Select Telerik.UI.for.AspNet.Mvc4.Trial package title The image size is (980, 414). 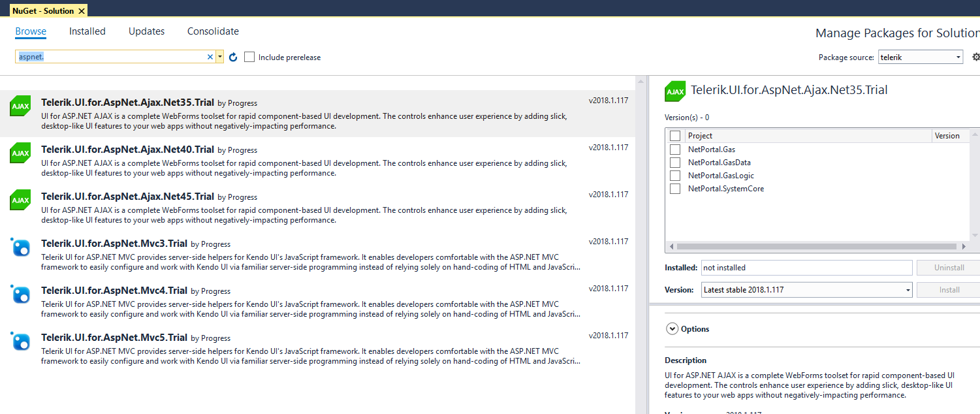tap(114, 290)
